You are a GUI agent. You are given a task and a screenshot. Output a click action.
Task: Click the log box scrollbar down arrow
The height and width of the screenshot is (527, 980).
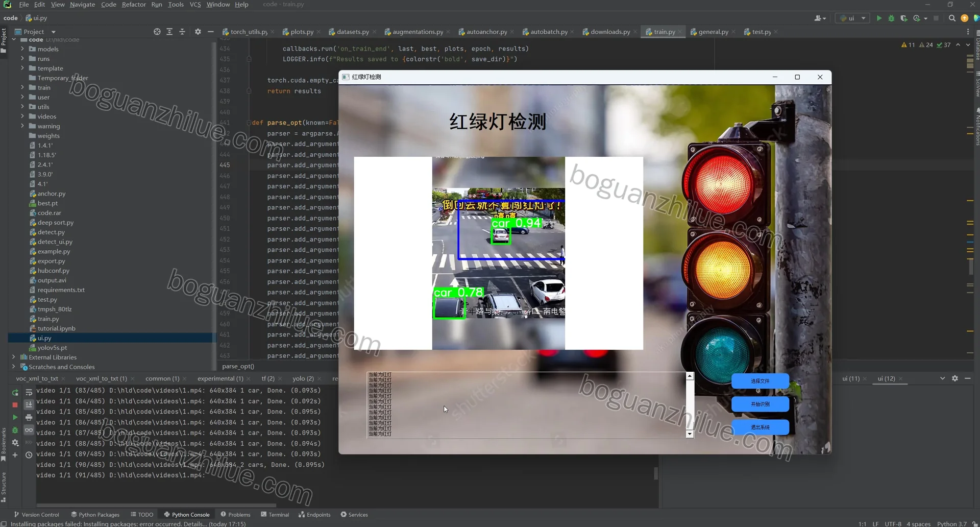coord(690,434)
